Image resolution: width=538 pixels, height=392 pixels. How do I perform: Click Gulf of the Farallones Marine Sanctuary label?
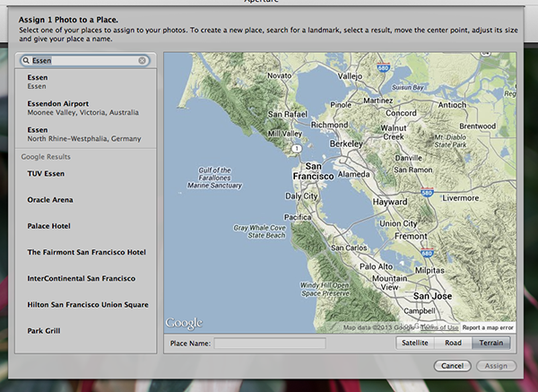[214, 178]
